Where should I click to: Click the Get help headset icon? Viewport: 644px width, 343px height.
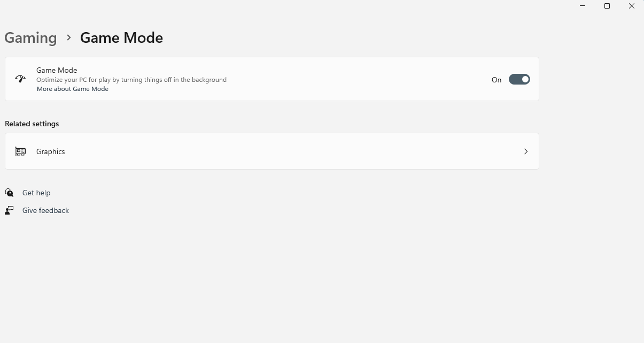pos(9,193)
